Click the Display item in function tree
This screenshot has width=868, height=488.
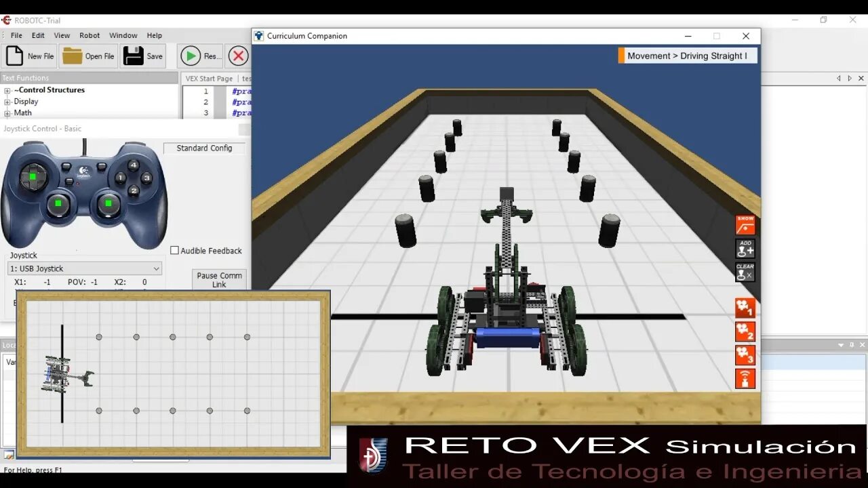coord(26,102)
